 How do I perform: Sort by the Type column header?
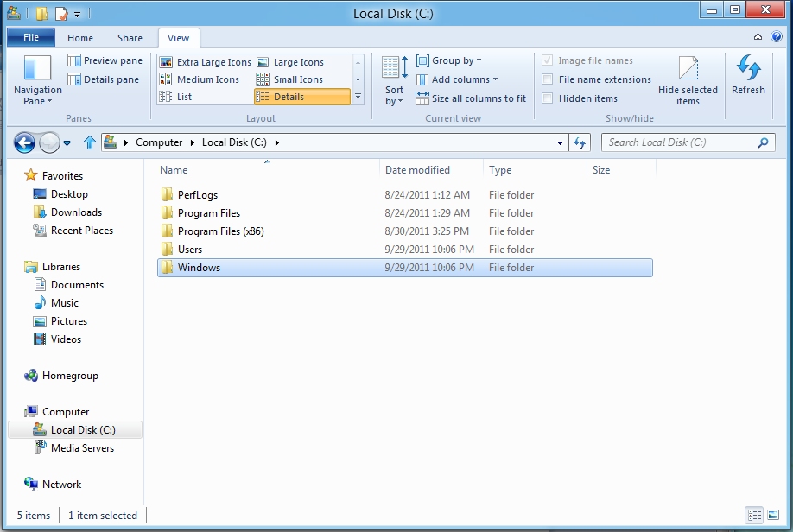point(534,170)
